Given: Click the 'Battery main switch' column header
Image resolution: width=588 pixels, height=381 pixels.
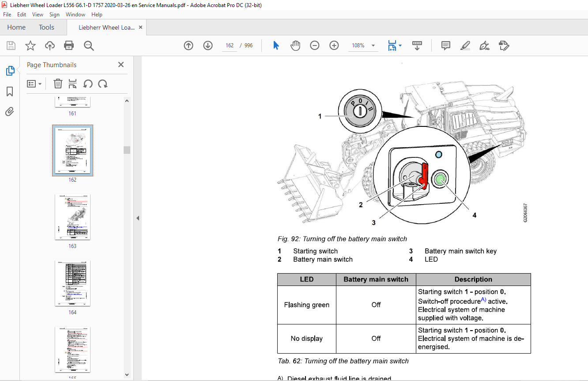Looking at the screenshot, I should click(x=376, y=279).
